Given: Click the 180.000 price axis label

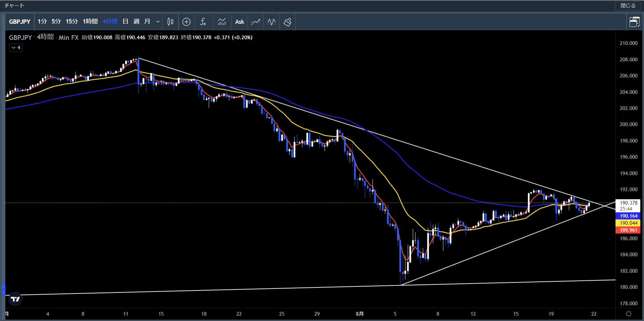Looking at the screenshot, I should tap(628, 287).
